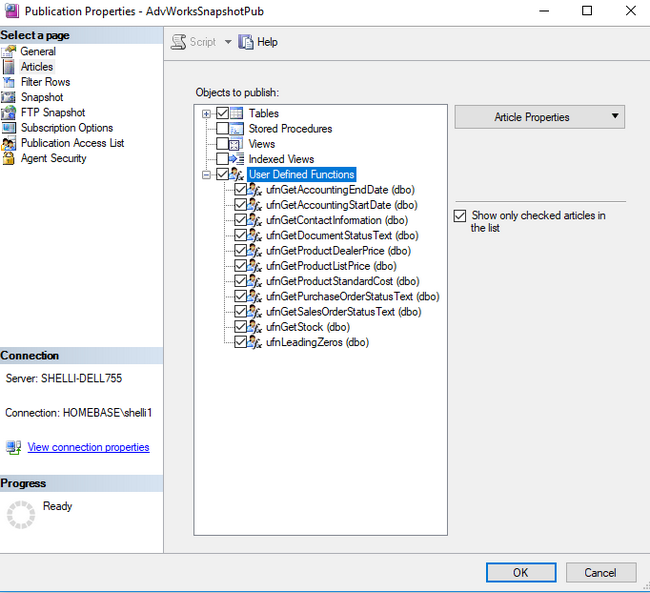The image size is (650, 593).
Task: Switch to the Snapshot page
Action: 42,97
